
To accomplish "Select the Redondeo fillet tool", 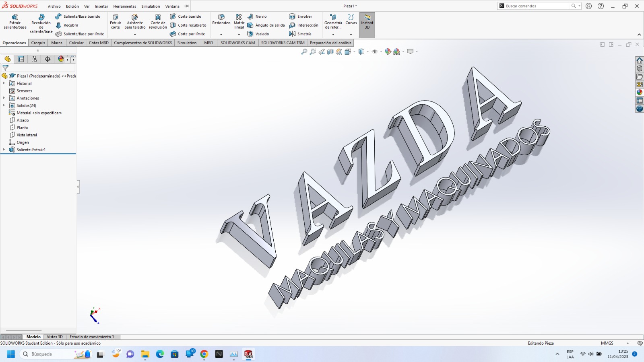I will click(x=221, y=19).
